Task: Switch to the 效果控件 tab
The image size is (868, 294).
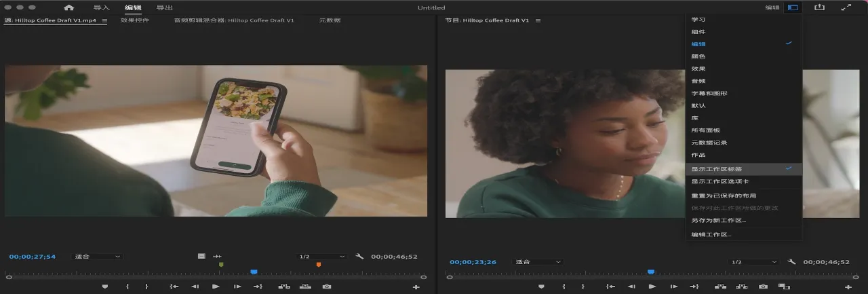Action: tap(135, 20)
